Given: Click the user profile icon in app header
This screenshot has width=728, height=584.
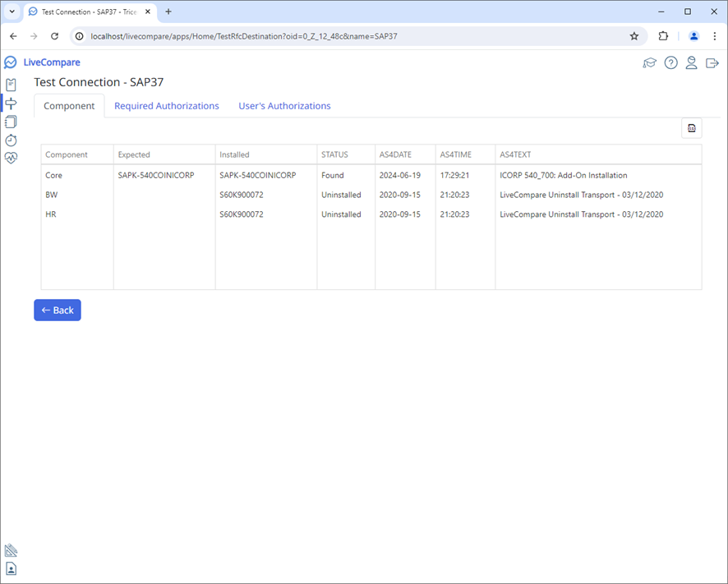Looking at the screenshot, I should click(691, 63).
